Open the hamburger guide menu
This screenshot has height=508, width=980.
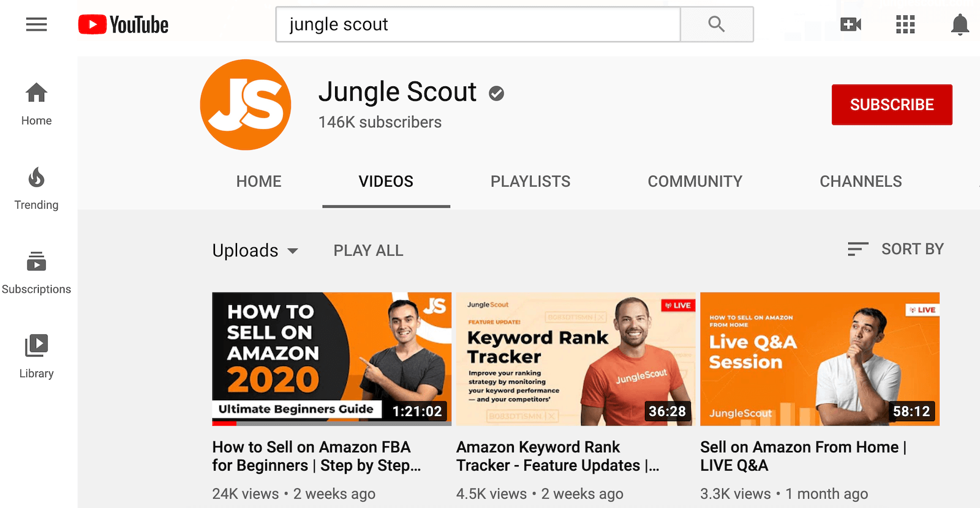(x=36, y=24)
